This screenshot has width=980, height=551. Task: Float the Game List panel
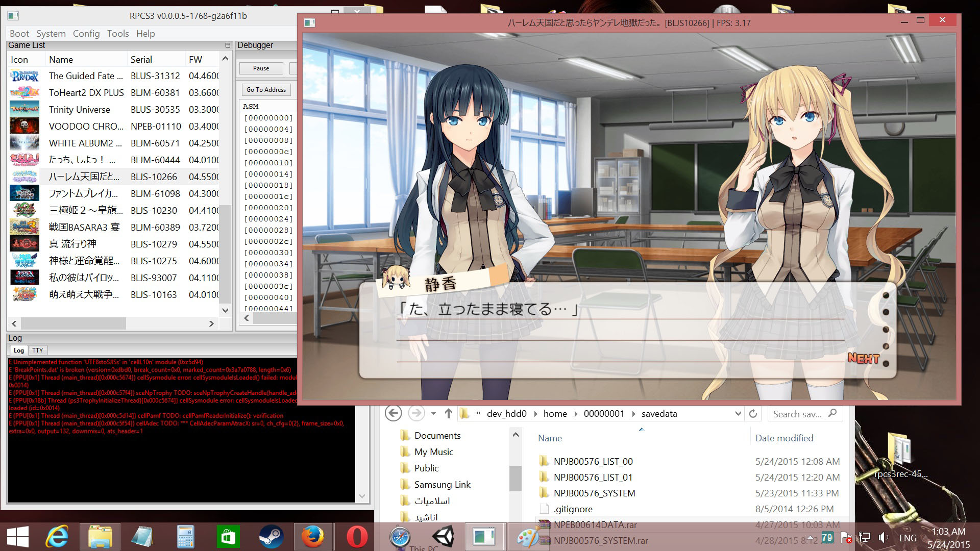[228, 45]
